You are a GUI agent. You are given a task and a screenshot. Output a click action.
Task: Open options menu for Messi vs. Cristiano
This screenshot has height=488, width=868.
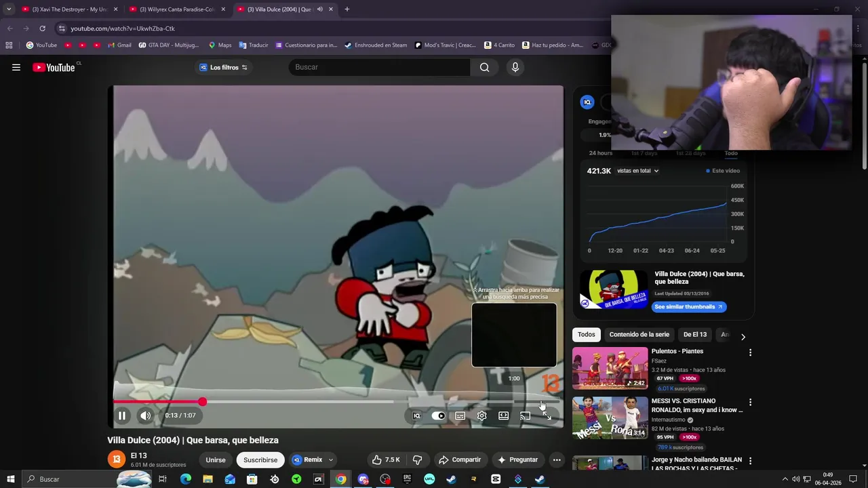coord(750,402)
